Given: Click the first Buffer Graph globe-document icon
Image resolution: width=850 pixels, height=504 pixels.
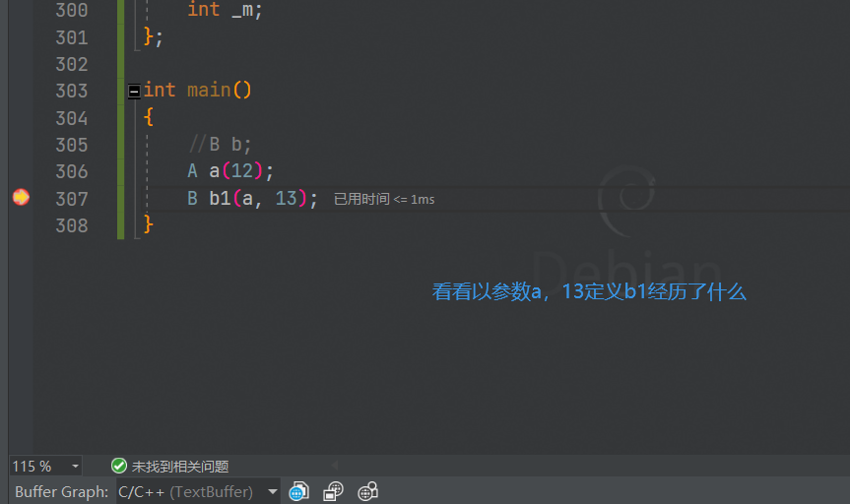Looking at the screenshot, I should 298,491.
